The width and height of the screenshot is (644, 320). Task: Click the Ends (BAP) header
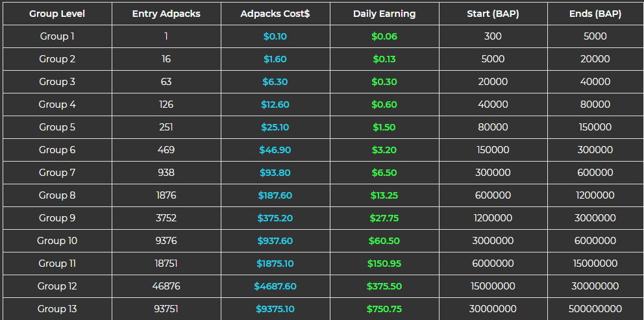595,14
